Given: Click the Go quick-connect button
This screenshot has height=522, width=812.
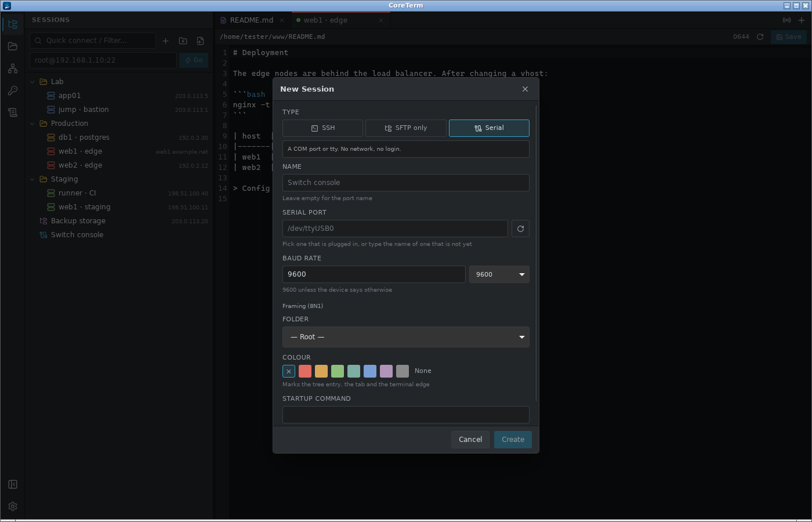Looking at the screenshot, I should pos(194,60).
